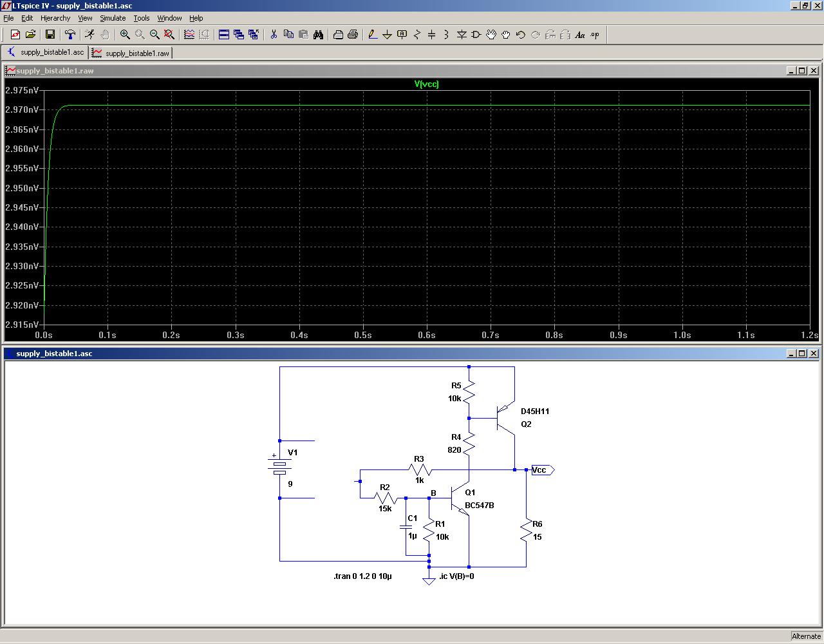Switch to the supply_bistable1.raw tab
Screen dimensions: 824x644
(x=131, y=53)
